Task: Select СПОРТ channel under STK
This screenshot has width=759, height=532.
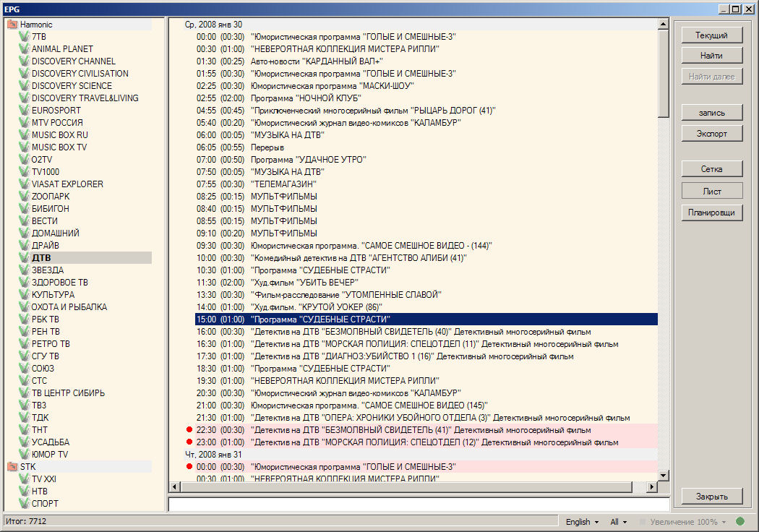Action: (45, 503)
